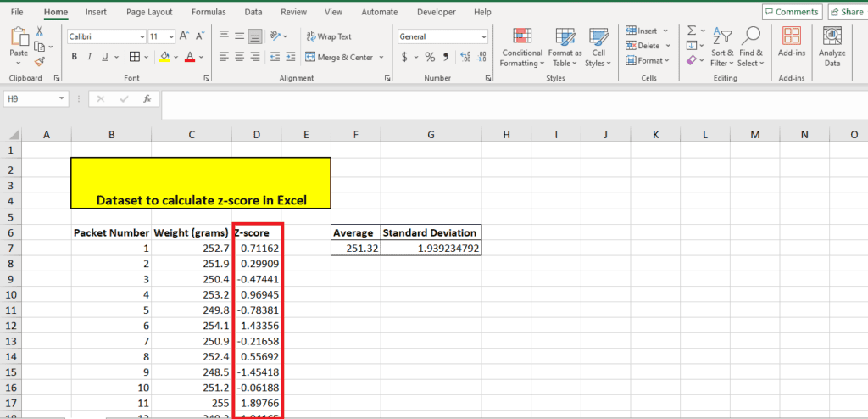
Task: Open Sort & Filter
Action: coord(722,47)
